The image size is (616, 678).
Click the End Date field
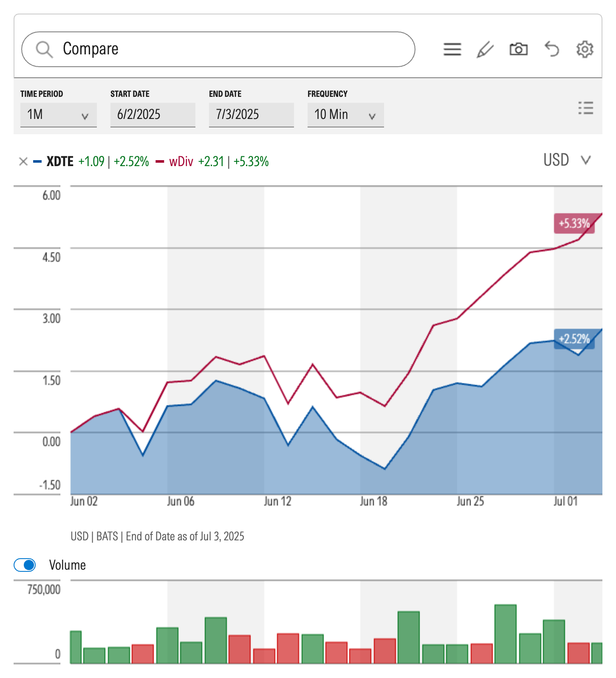251,115
